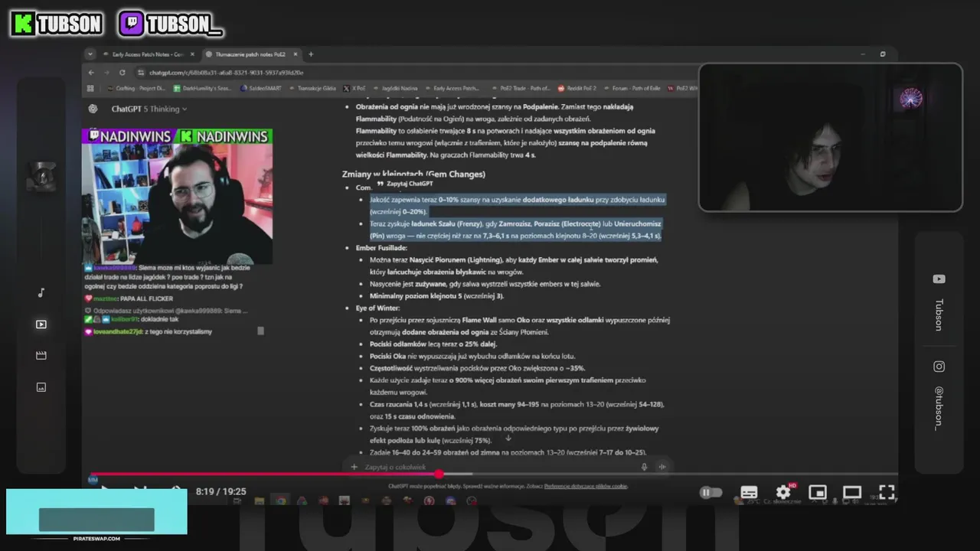Open Jagódki Nadina bookmark
980x551 pixels.
[x=395, y=88]
